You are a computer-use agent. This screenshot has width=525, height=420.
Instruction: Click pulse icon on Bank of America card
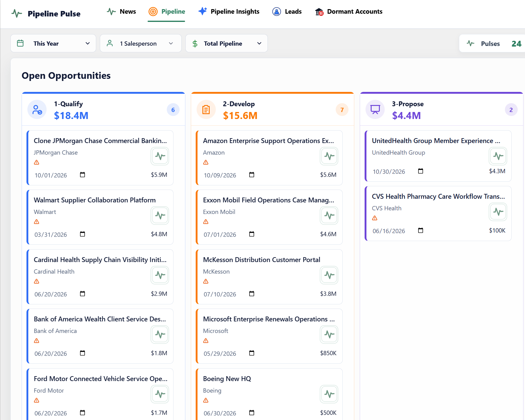[160, 334]
